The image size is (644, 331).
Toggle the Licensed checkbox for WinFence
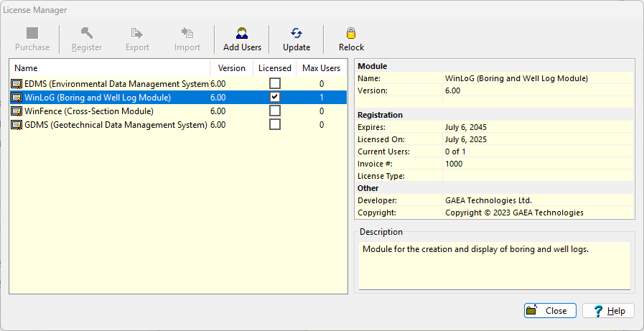[x=275, y=111]
